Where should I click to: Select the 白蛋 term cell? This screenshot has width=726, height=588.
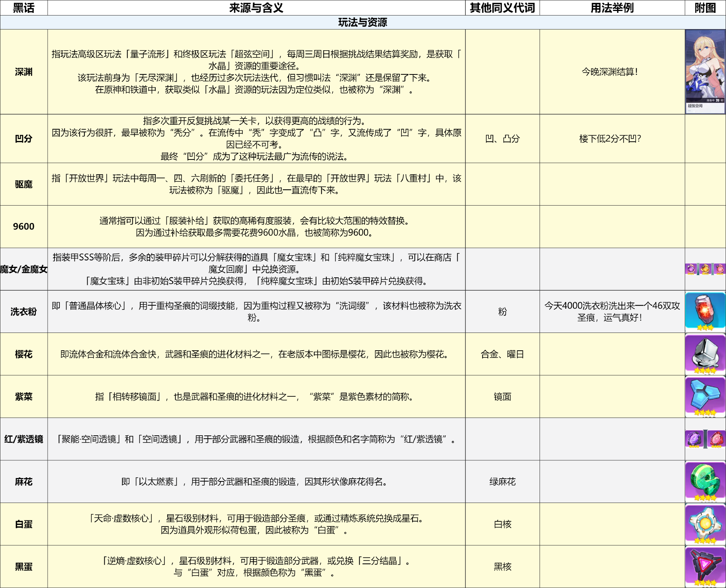point(24,524)
